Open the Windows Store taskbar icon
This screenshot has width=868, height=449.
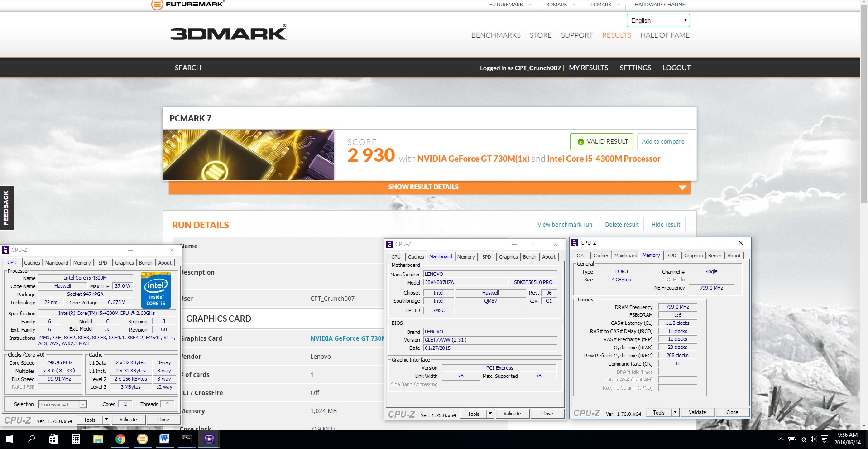pyautogui.click(x=53, y=439)
